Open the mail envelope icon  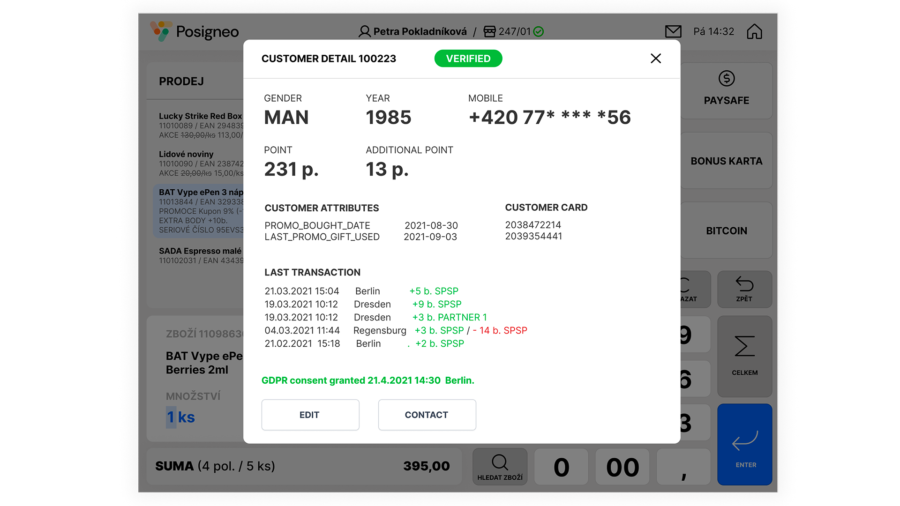tap(673, 32)
